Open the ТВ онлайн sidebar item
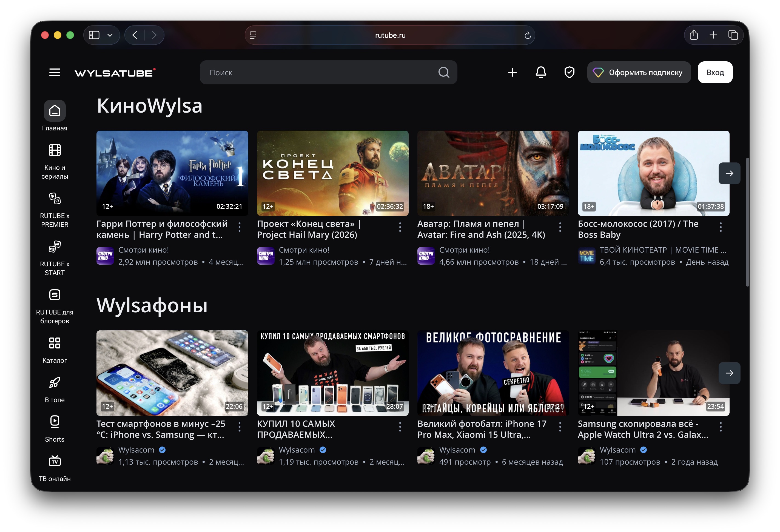Image resolution: width=780 pixels, height=532 pixels. point(55,468)
